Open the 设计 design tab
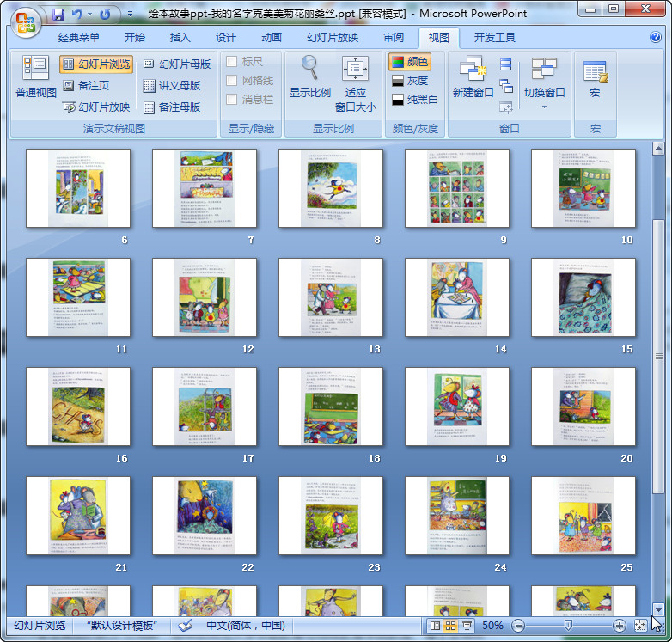This screenshot has height=642, width=672. pyautogui.click(x=226, y=38)
